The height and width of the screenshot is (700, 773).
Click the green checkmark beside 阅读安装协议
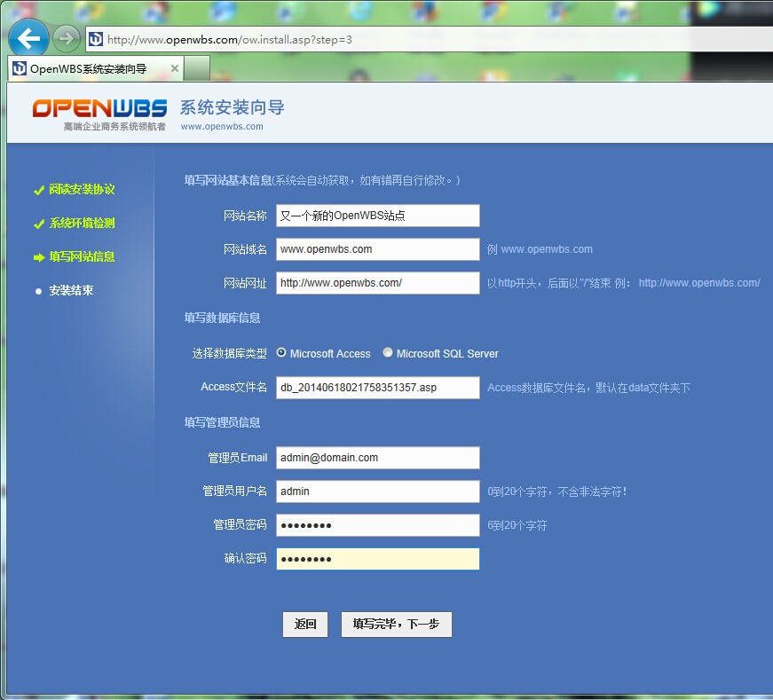38,189
